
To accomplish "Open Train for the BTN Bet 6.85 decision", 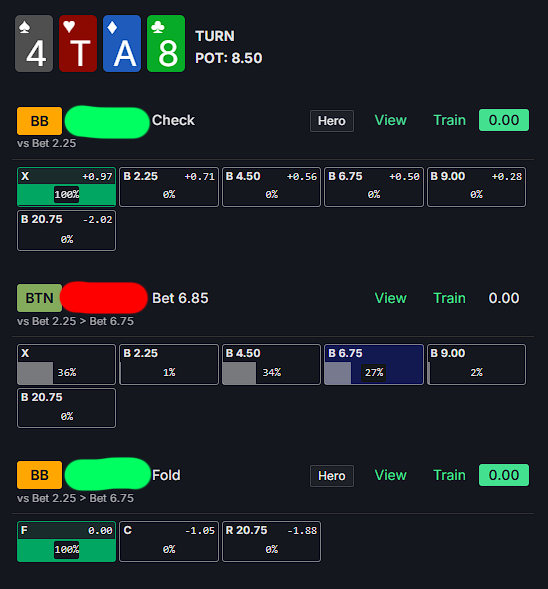I will point(449,298).
